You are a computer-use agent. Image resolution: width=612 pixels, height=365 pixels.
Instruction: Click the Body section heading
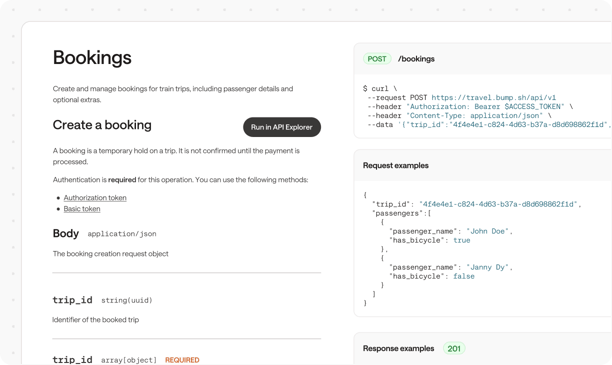[x=66, y=233]
